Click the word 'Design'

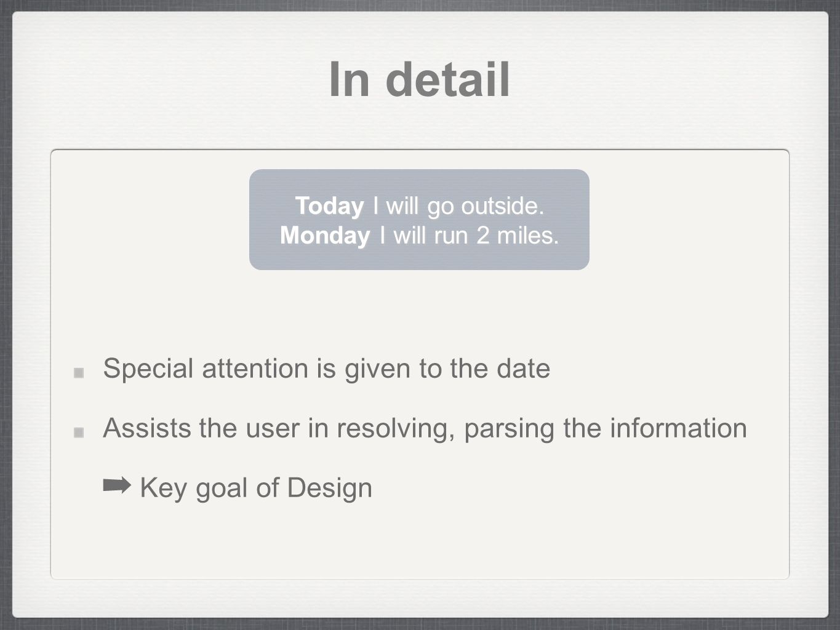(x=330, y=488)
